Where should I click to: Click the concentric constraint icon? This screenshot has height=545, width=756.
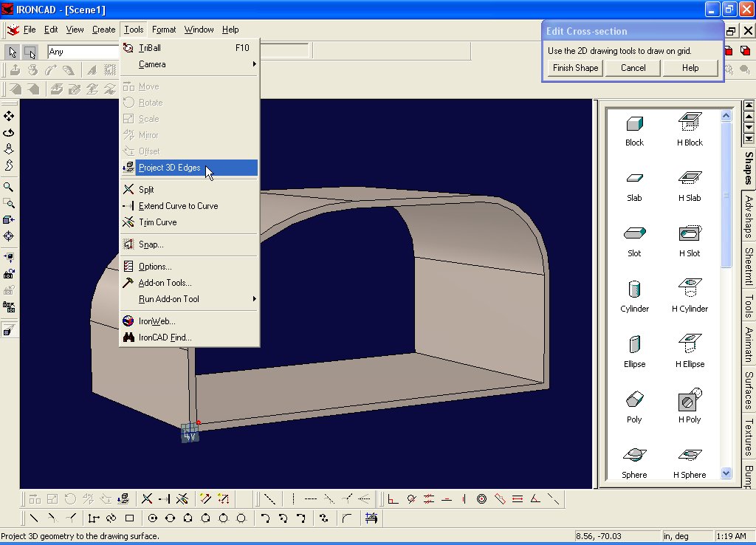pos(481,499)
